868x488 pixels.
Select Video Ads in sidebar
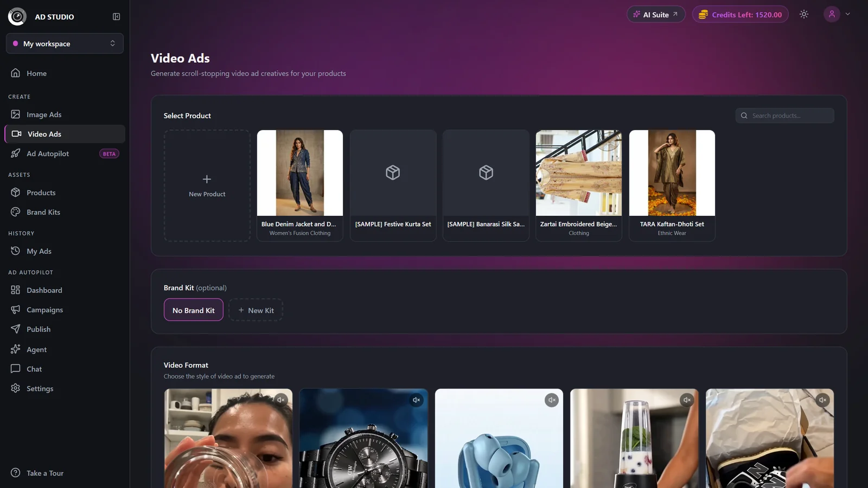65,134
